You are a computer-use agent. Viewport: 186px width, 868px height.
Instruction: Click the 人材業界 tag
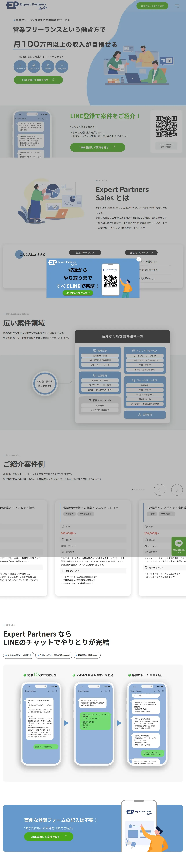[x=70, y=514]
